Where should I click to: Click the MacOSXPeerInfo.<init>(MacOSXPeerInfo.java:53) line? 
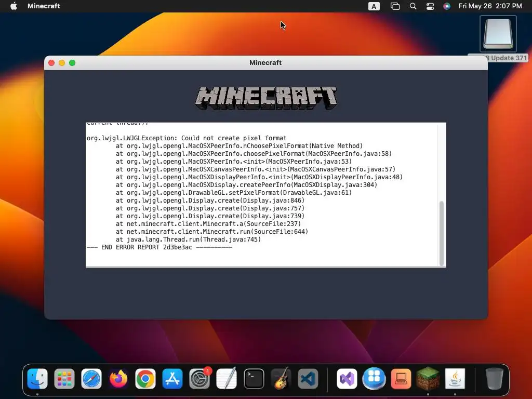pyautogui.click(x=234, y=162)
